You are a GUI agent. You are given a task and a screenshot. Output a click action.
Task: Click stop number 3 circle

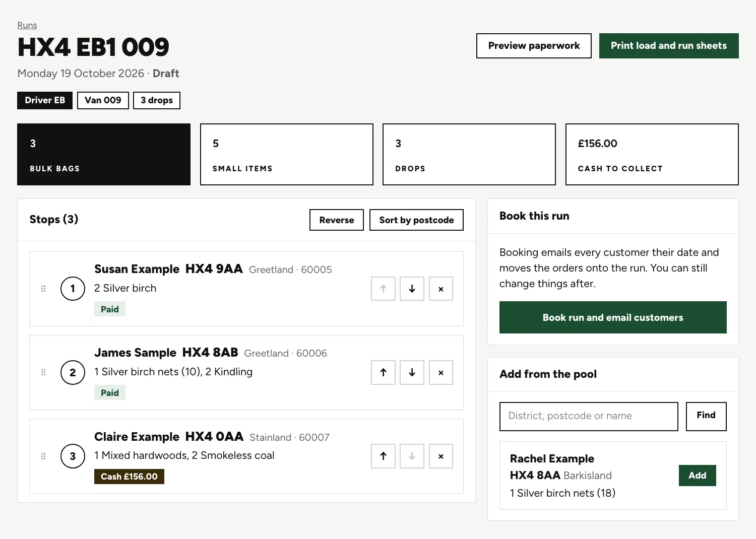coord(73,456)
